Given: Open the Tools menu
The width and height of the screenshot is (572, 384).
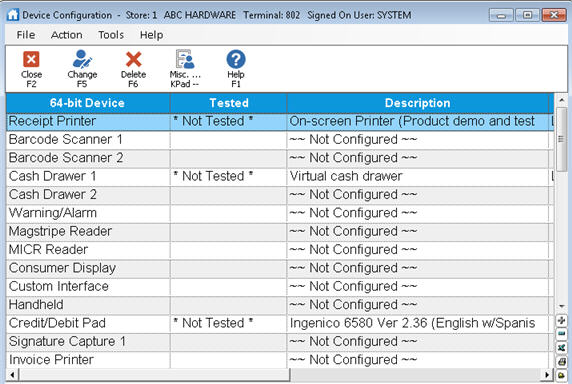Looking at the screenshot, I should 111,35.
